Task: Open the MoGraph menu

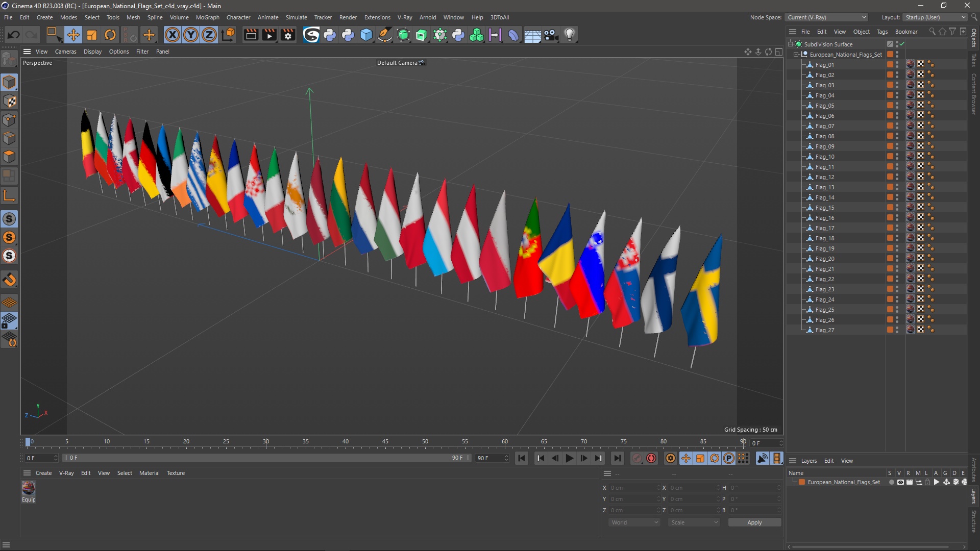Action: coord(207,17)
